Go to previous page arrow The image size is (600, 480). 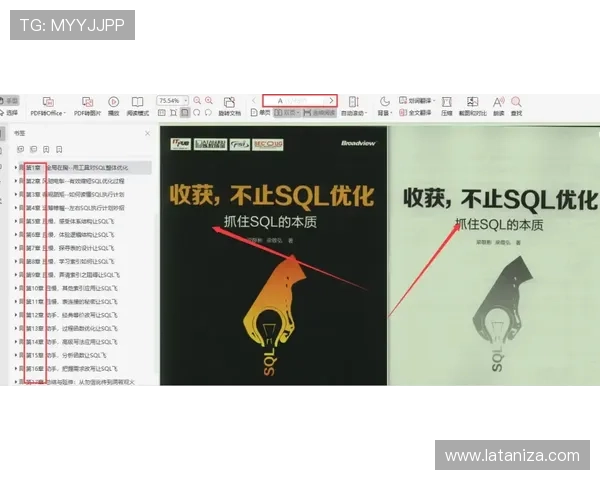[x=254, y=100]
